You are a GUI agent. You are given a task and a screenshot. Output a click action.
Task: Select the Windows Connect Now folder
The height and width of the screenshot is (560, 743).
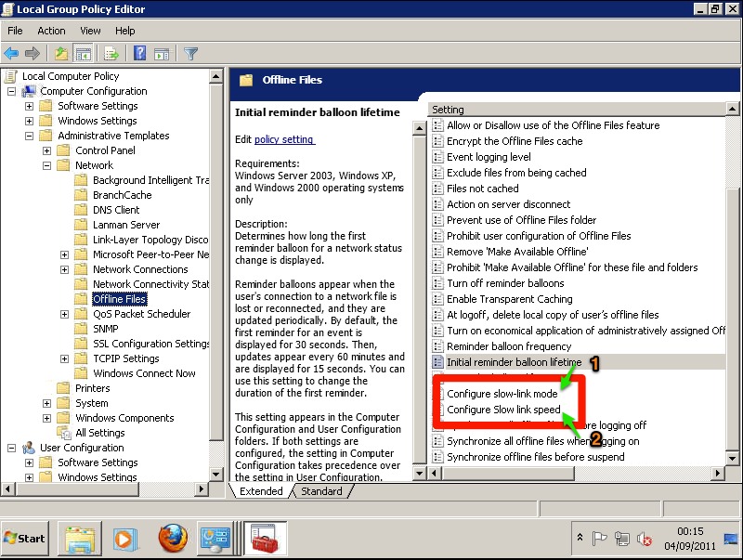144,373
